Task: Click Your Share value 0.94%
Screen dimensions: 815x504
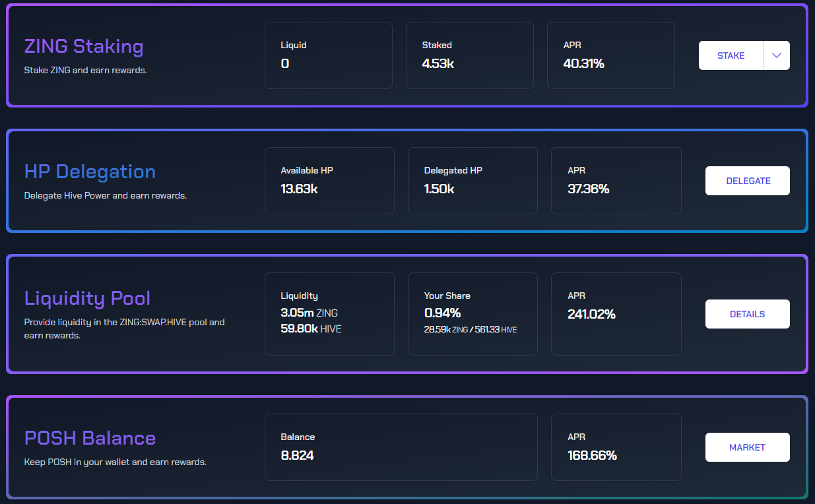Action: pyautogui.click(x=442, y=313)
